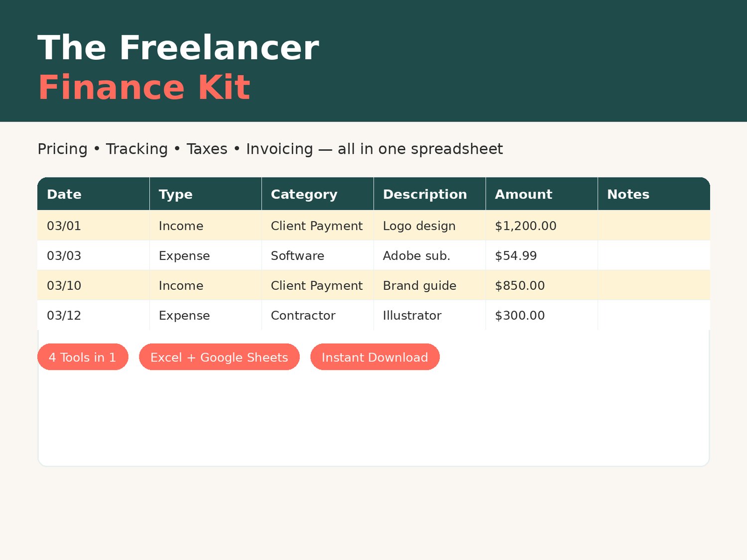Click the 'Illustrator' description cell
The width and height of the screenshot is (747, 560).
click(430, 315)
